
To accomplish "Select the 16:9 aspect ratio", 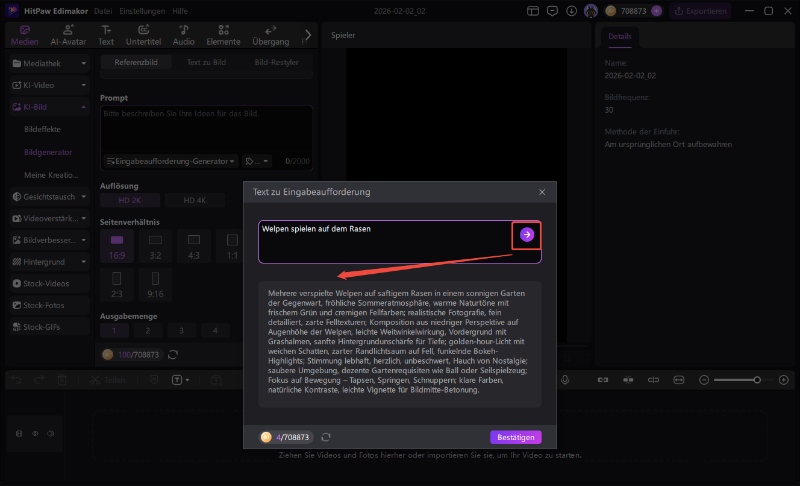I will [117, 246].
